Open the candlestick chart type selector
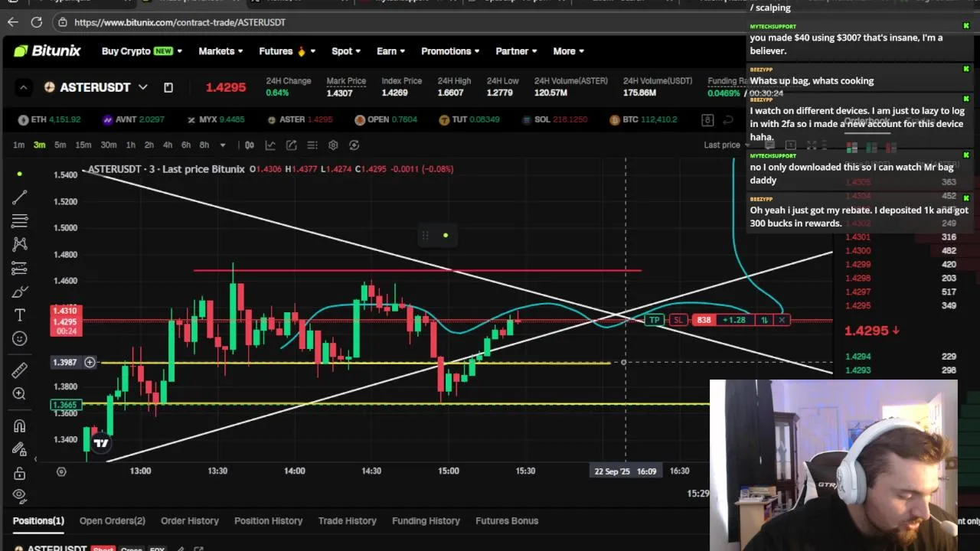Image resolution: width=980 pixels, height=551 pixels. click(250, 145)
